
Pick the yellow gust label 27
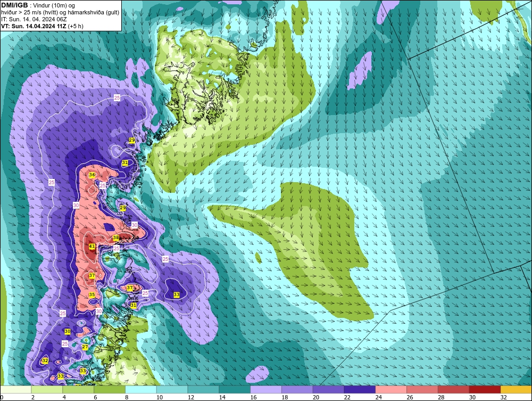click(85, 347)
